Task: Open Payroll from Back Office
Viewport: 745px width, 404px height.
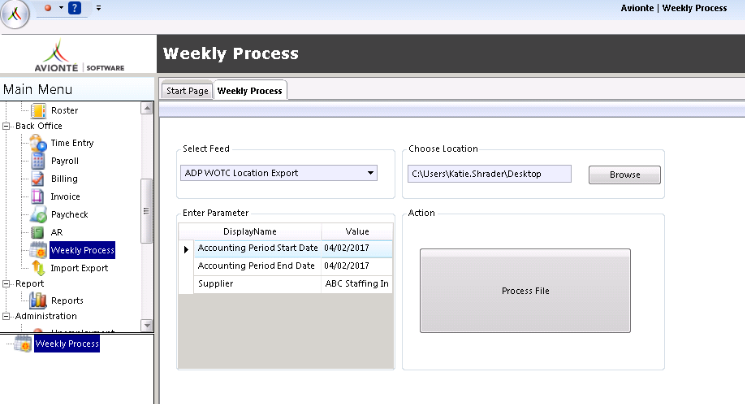Action: pyautogui.click(x=65, y=161)
